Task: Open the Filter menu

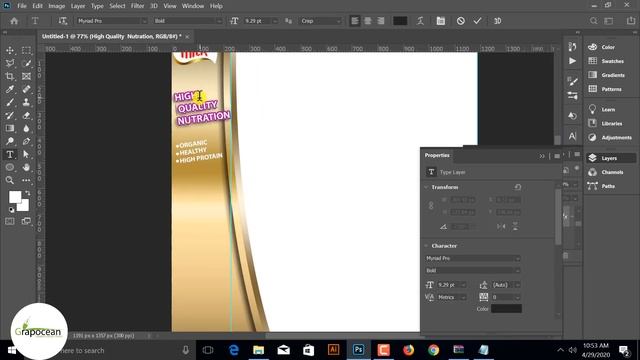Action: [x=138, y=6]
